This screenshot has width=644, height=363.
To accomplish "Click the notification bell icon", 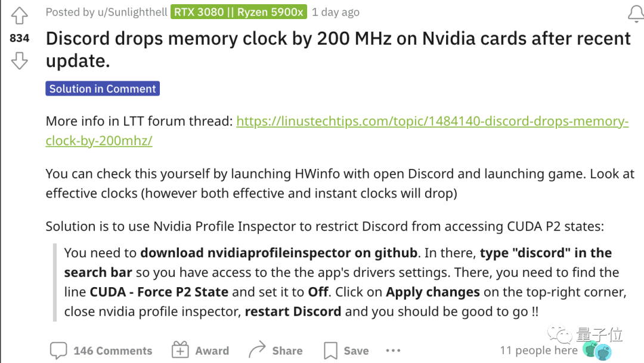I will [x=636, y=14].
